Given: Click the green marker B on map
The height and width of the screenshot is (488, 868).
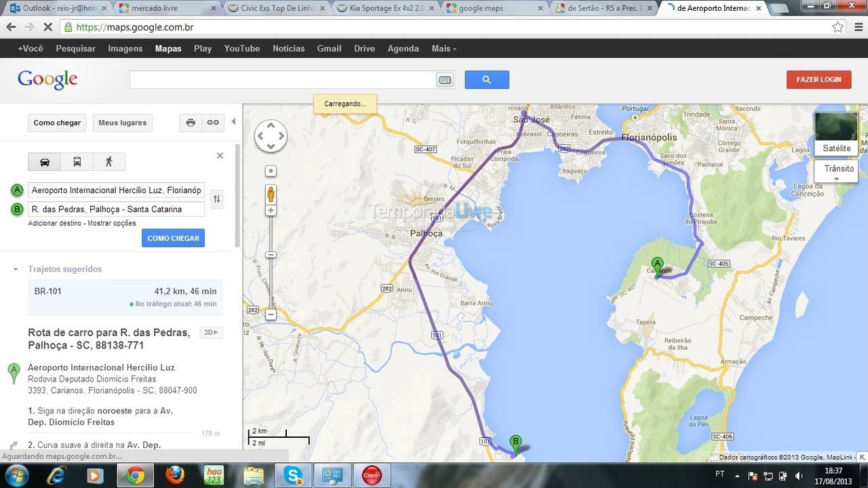Looking at the screenshot, I should [x=515, y=444].
